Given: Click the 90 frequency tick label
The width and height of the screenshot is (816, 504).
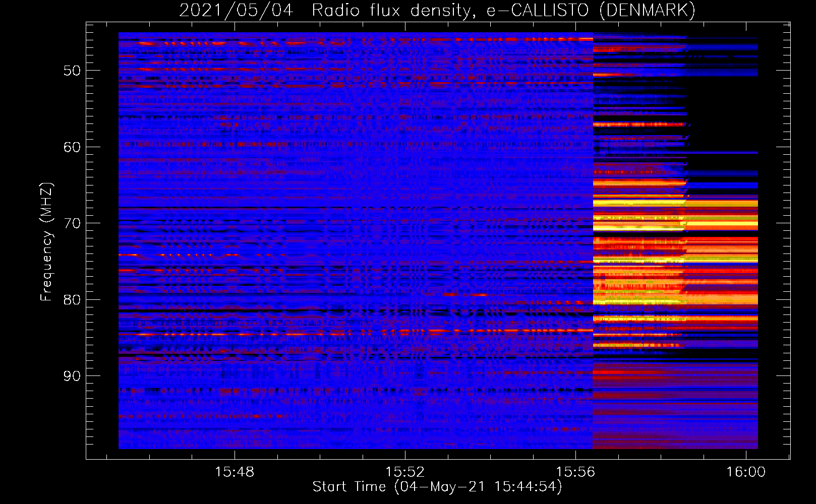Looking at the screenshot, I should [x=72, y=376].
